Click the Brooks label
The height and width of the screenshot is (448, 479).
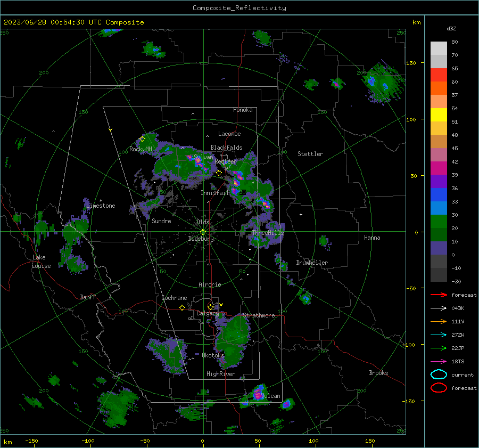pos(378,373)
